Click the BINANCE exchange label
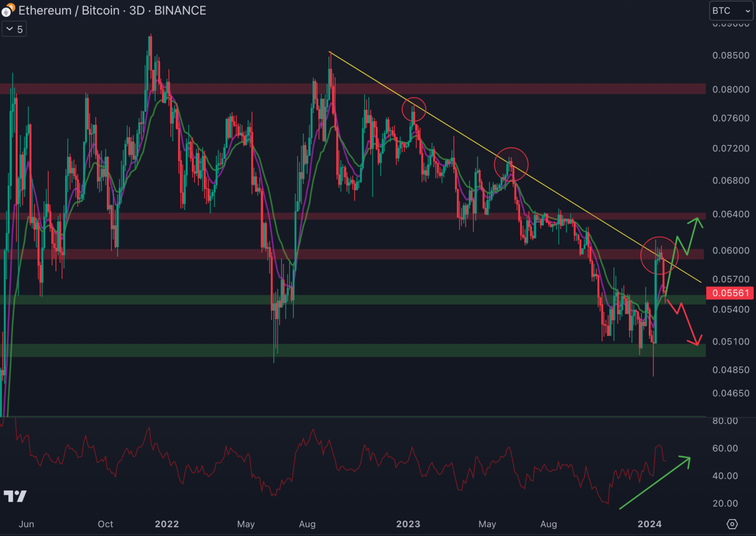The height and width of the screenshot is (536, 756). point(180,10)
